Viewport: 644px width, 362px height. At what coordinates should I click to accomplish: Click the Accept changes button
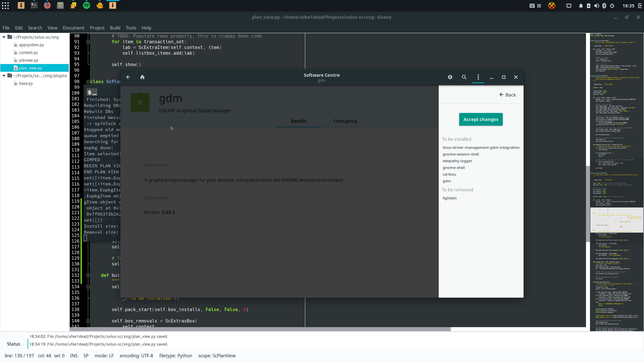pos(481,119)
